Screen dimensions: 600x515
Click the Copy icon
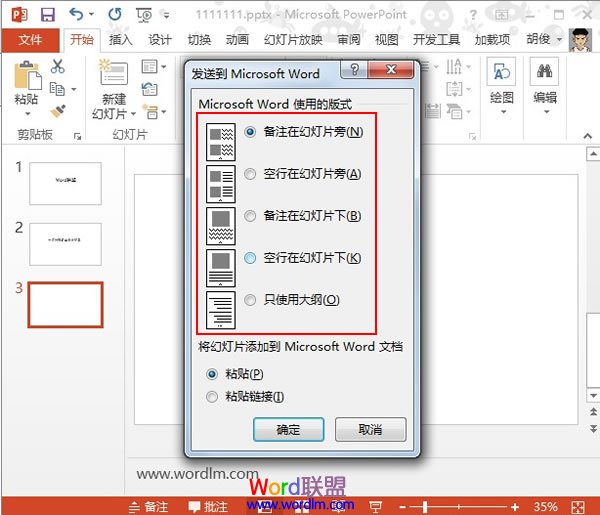(x=57, y=89)
